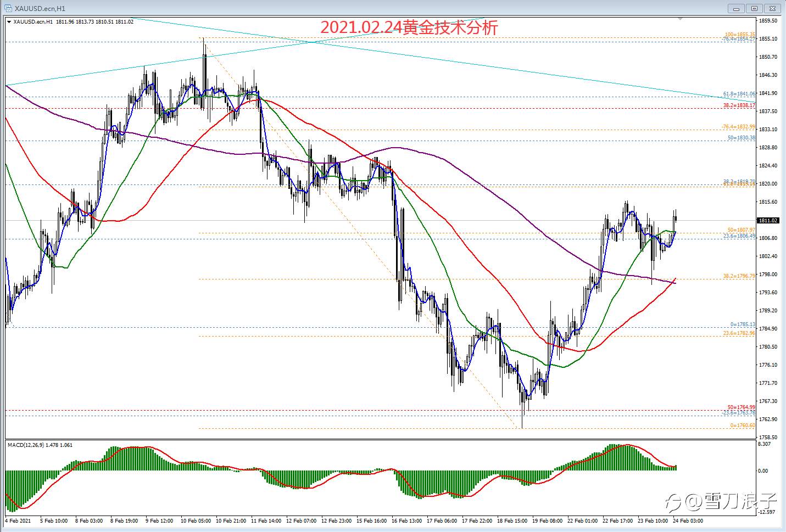Minimize the XAUUSD.ecn,H1 chart window
This screenshot has width=786, height=532.
coord(737,8)
